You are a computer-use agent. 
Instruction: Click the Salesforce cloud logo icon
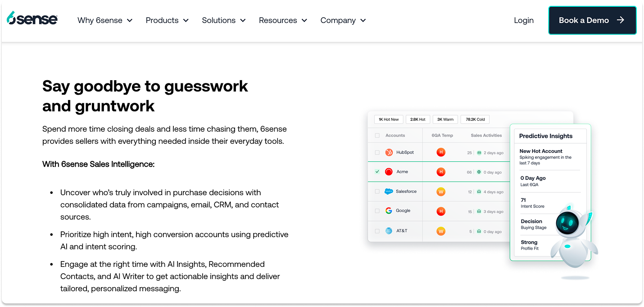pos(389,192)
